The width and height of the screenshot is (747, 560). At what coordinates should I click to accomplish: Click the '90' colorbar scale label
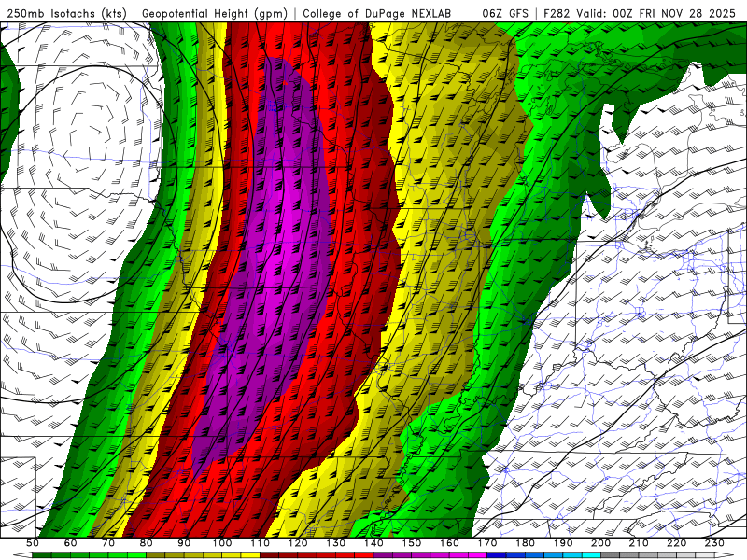(x=184, y=543)
